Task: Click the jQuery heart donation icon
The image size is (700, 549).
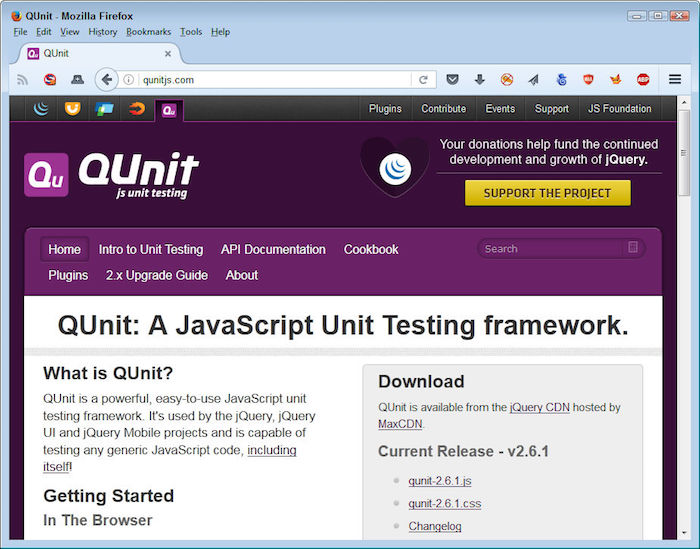Action: click(x=395, y=168)
